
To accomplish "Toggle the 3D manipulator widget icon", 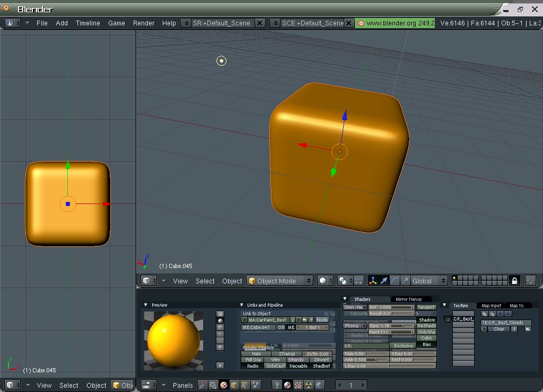I will coord(373,281).
